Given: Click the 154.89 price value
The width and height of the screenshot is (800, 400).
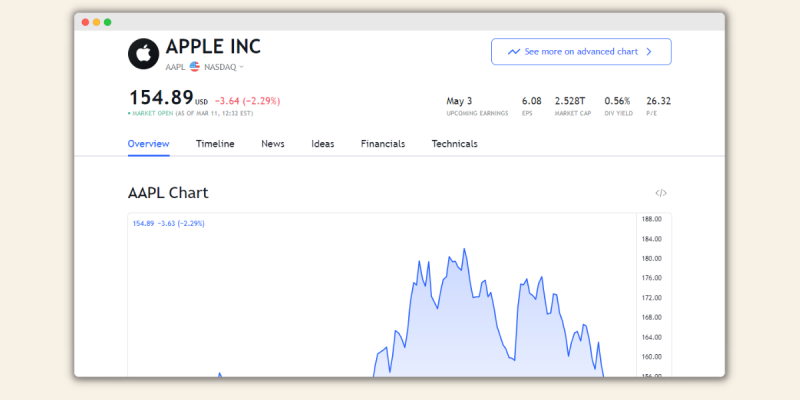Looking at the screenshot, I should point(161,97).
